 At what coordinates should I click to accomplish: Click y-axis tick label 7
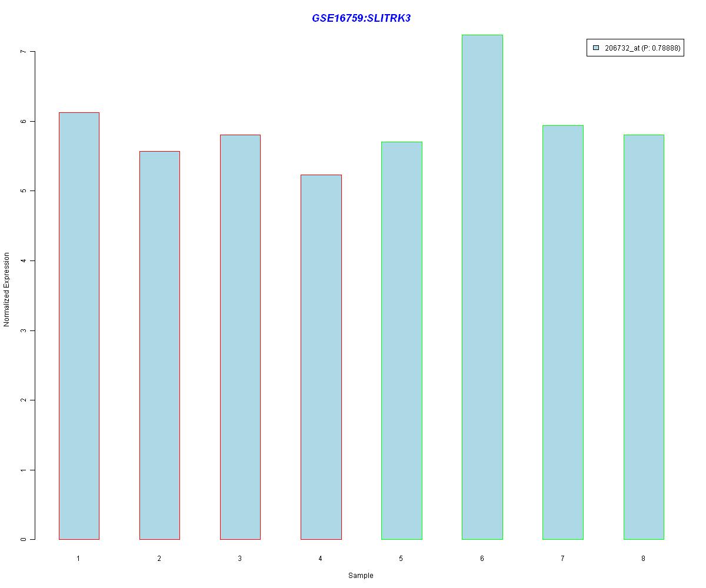click(x=24, y=52)
